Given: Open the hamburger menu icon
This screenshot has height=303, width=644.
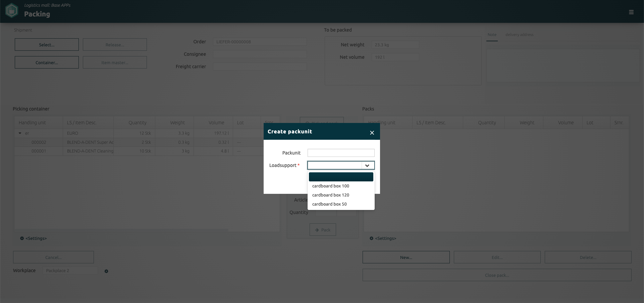Looking at the screenshot, I should click(631, 12).
